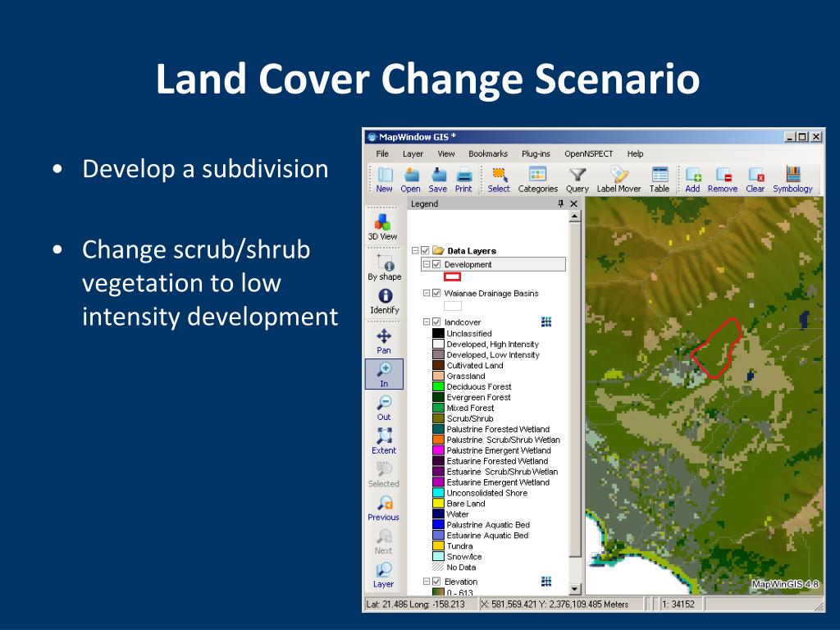Image resolution: width=840 pixels, height=630 pixels.
Task: Click the Bare Land yellow swatch
Action: click(x=438, y=504)
